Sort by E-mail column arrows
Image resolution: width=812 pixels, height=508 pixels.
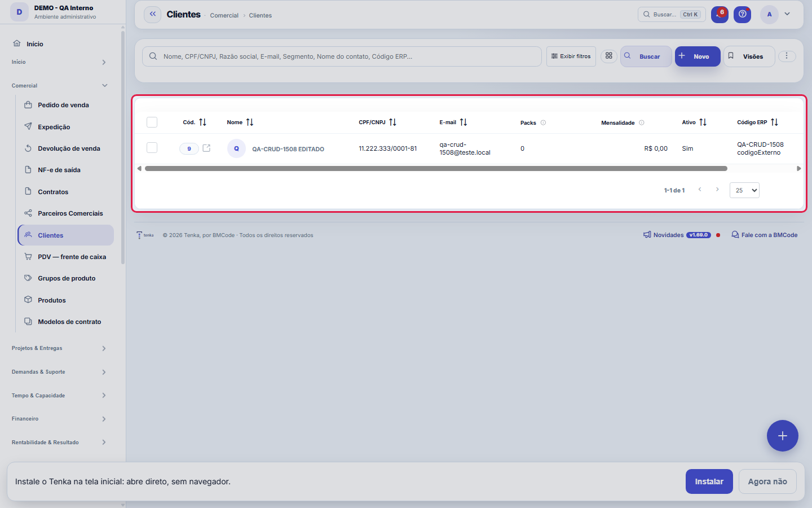click(x=464, y=122)
